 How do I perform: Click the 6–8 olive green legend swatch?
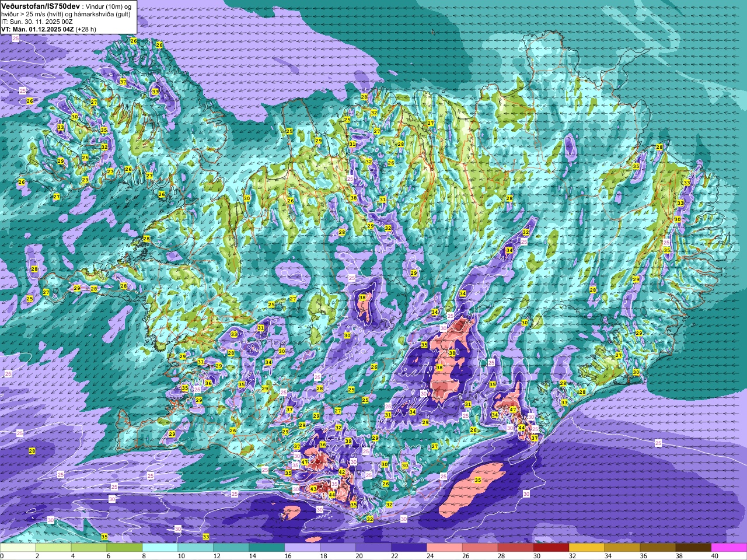[125, 548]
